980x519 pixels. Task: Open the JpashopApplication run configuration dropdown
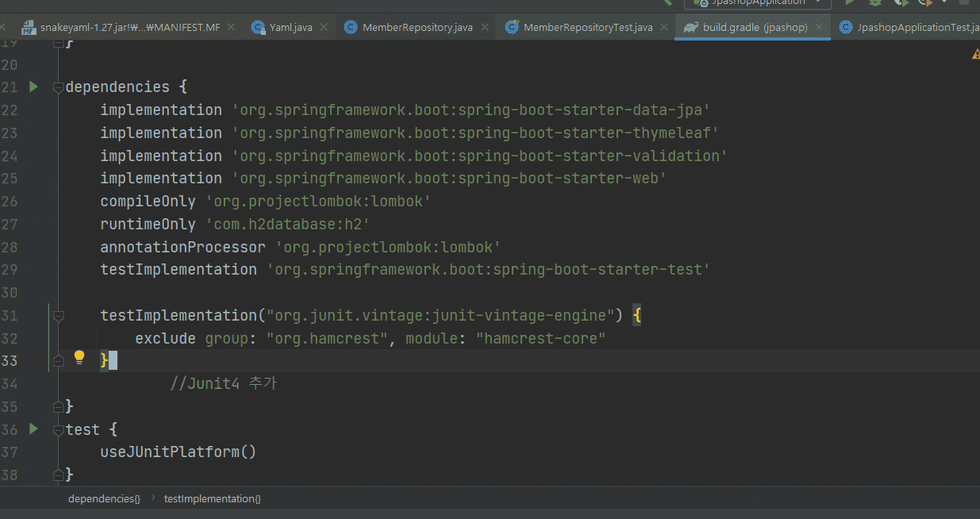coord(758,3)
